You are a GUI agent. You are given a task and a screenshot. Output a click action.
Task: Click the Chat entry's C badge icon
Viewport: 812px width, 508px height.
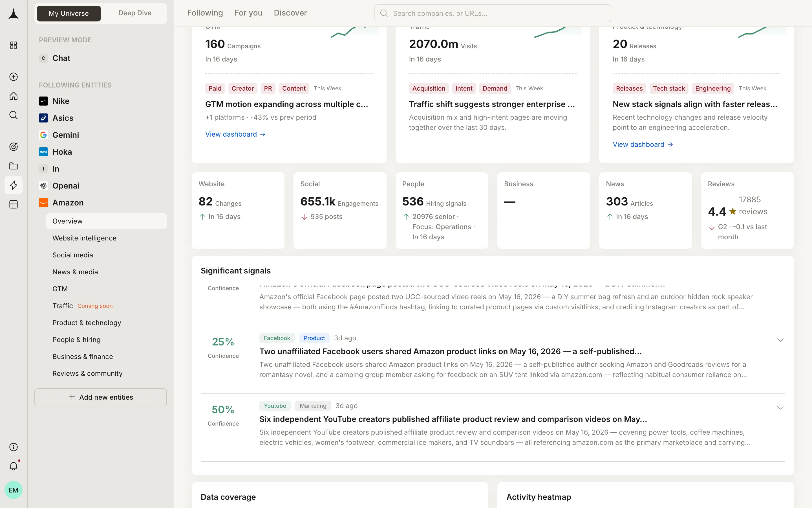coord(43,58)
